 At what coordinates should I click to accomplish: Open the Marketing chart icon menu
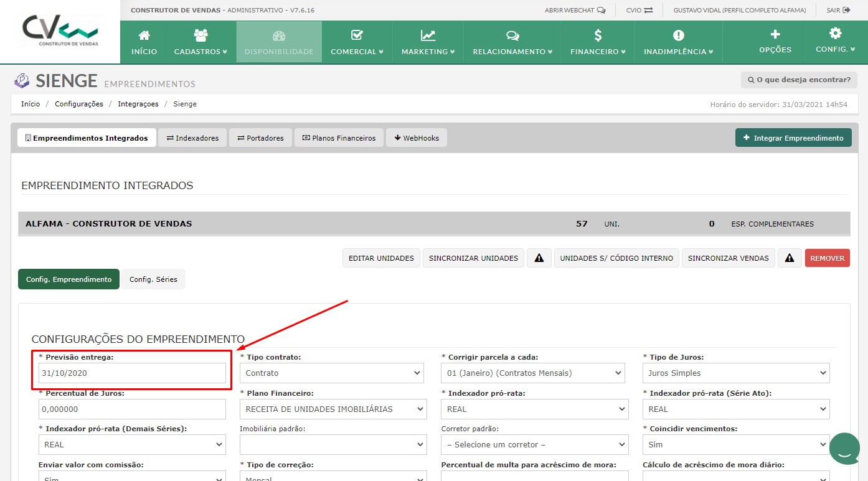pyautogui.click(x=428, y=42)
